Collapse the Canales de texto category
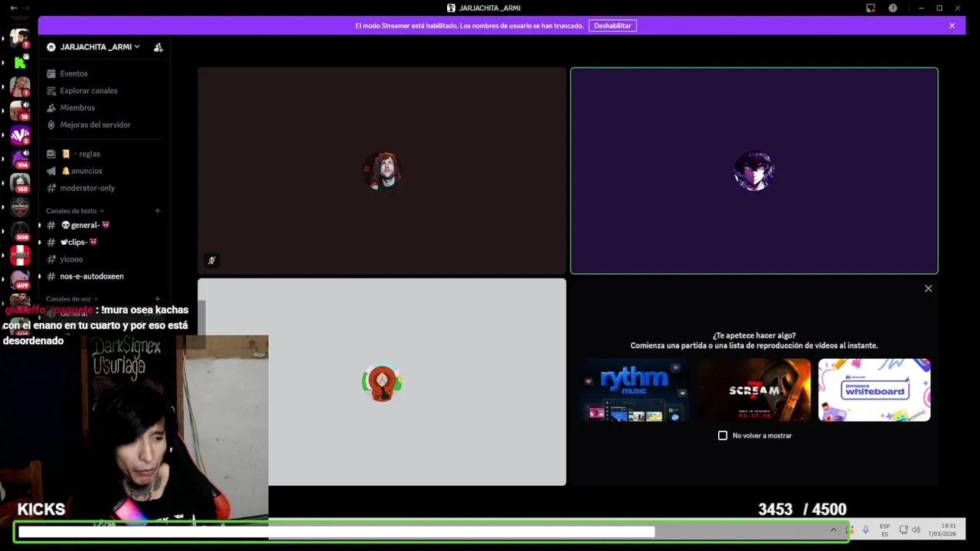The image size is (980, 551). pos(74,210)
